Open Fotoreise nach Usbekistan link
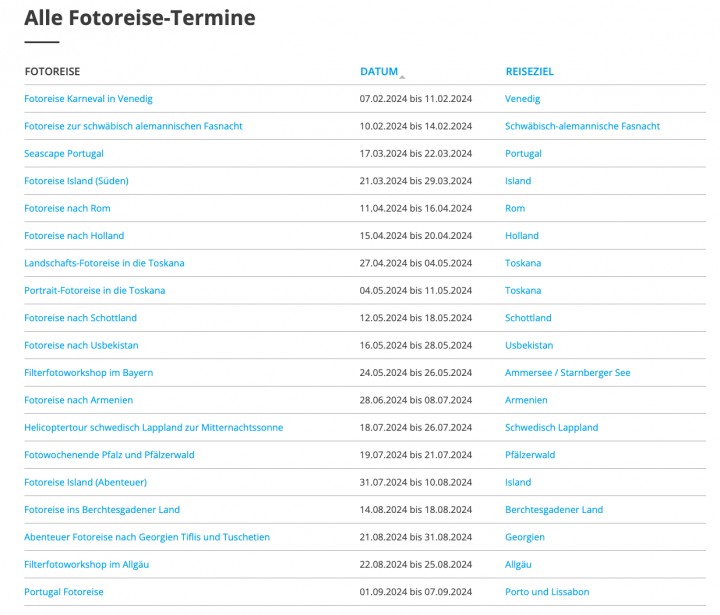 click(81, 345)
